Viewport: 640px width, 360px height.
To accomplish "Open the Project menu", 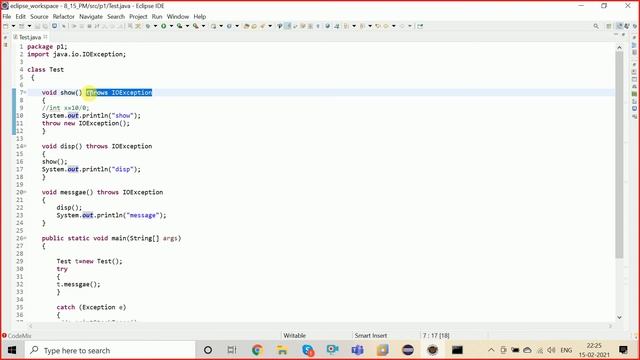I will (x=138, y=17).
